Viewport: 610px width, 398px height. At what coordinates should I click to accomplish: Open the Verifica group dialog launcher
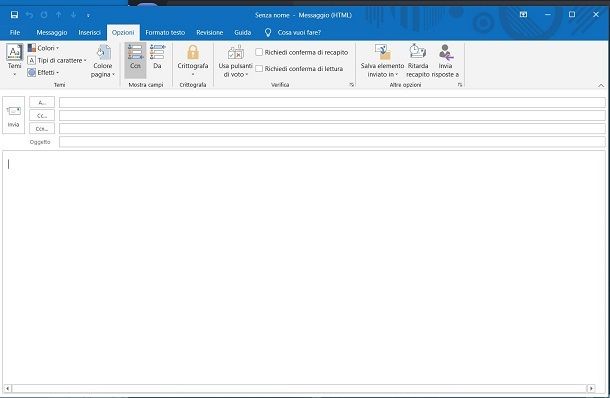(x=351, y=84)
